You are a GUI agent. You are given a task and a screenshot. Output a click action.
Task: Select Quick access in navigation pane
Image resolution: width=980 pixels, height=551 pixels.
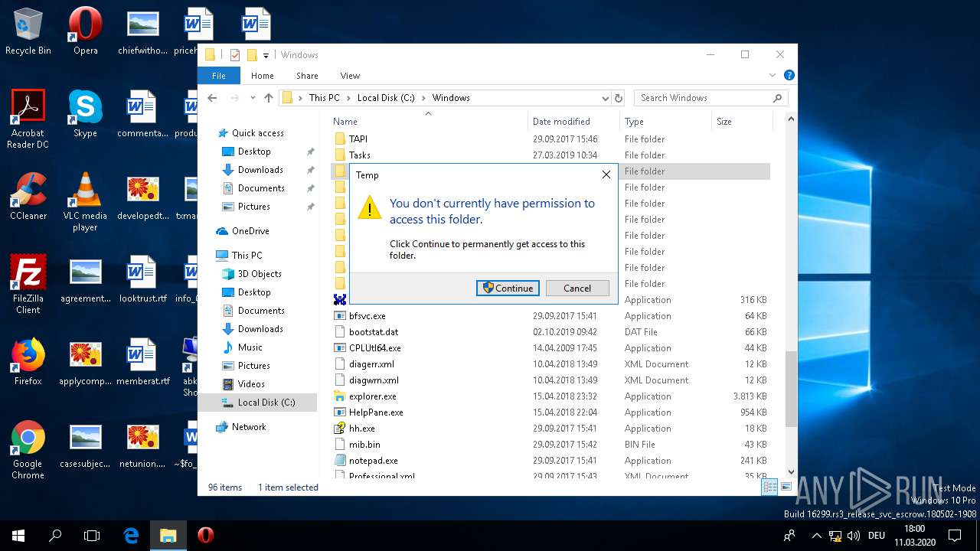pyautogui.click(x=257, y=133)
